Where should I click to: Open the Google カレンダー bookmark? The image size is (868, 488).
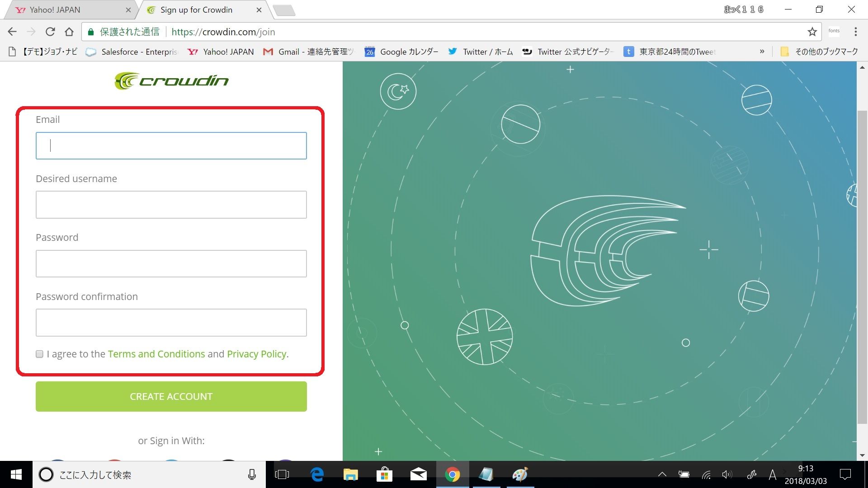click(x=401, y=52)
